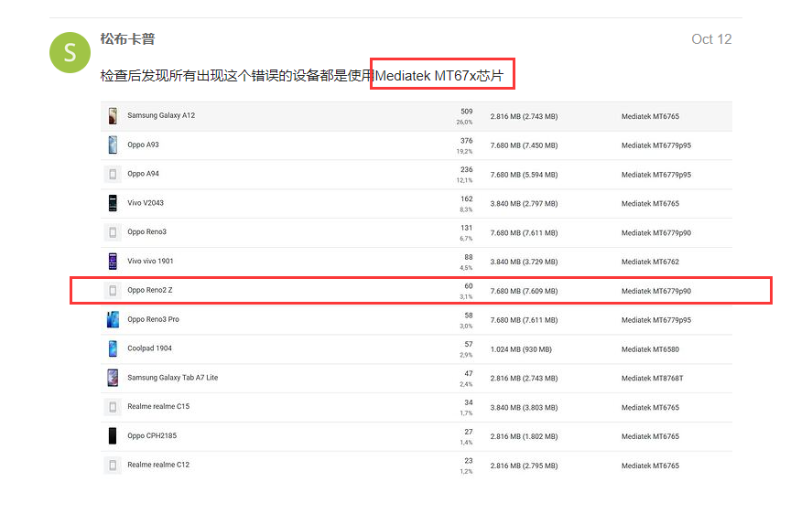Click the Vivo vivo 1901 device thumbnail
Viewport: 812px width, 514px height.
click(113, 262)
